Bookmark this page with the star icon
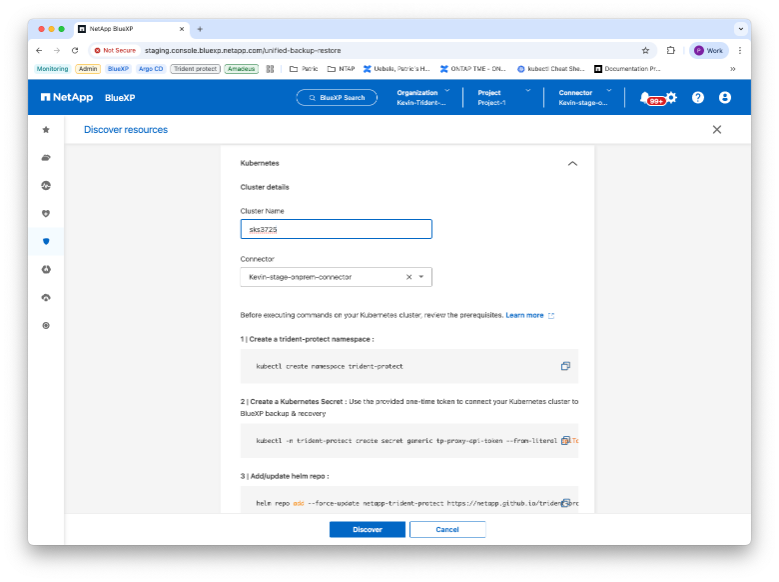 tap(645, 50)
